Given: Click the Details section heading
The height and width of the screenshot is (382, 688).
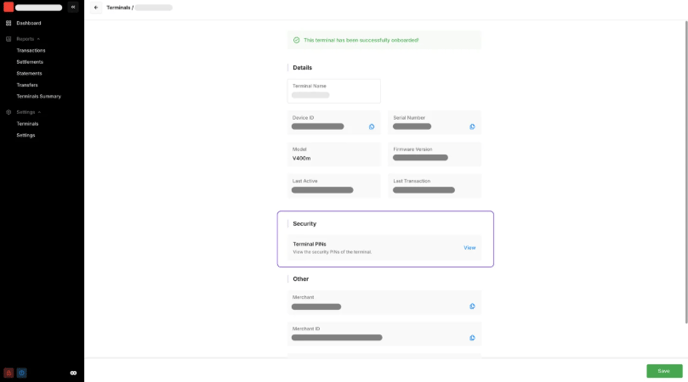Looking at the screenshot, I should pos(302,68).
